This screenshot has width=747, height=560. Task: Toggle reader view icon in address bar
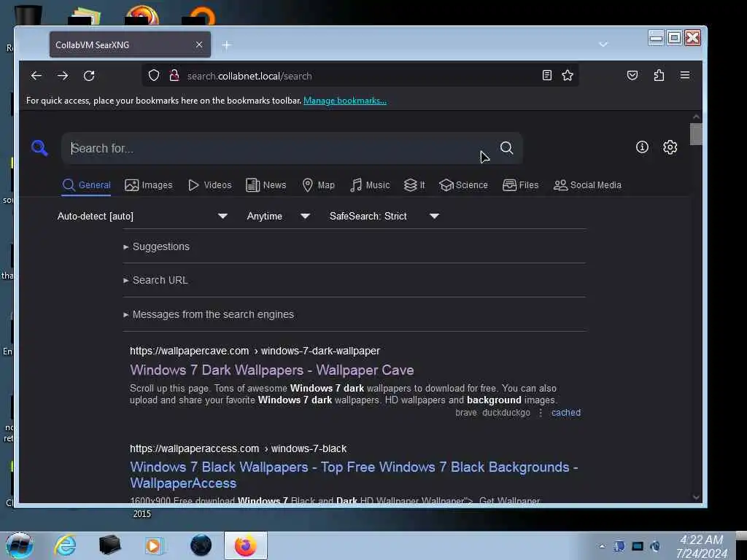click(x=547, y=75)
